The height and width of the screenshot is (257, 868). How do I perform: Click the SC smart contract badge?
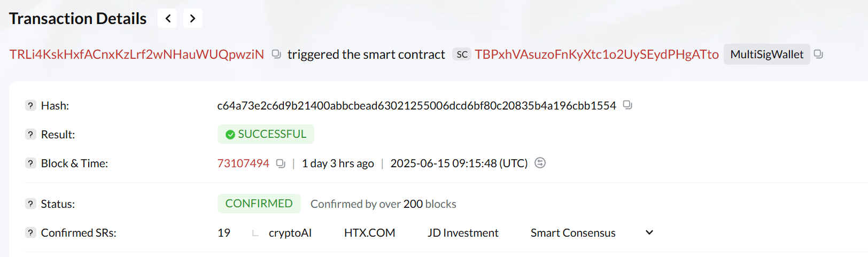click(462, 54)
